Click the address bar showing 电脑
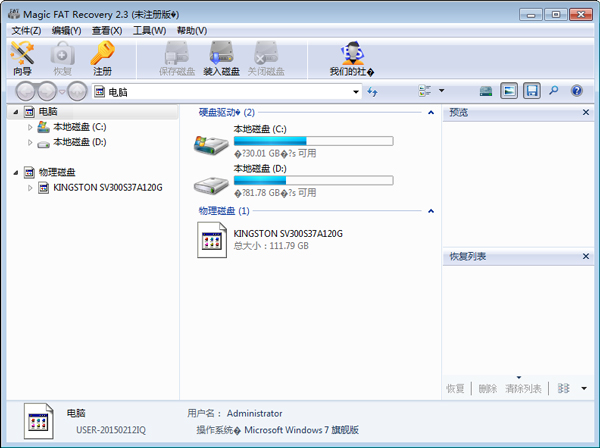The width and height of the screenshot is (600, 448). (227, 92)
